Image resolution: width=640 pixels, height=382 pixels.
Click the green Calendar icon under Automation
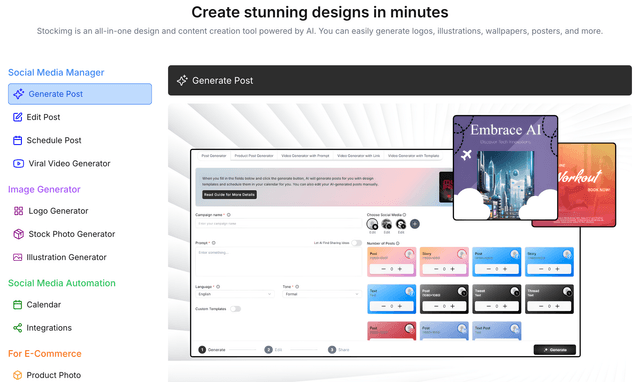(18, 305)
